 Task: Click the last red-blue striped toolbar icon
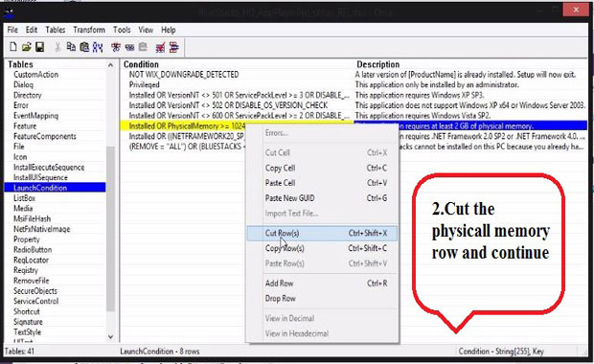(x=173, y=47)
